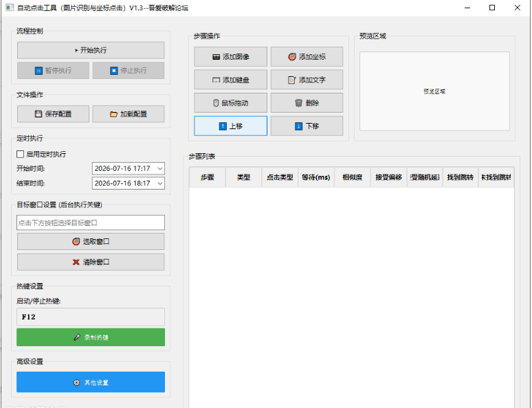Click the floppy disk icon on 保存配置
The width and height of the screenshot is (532, 408).
coord(38,114)
